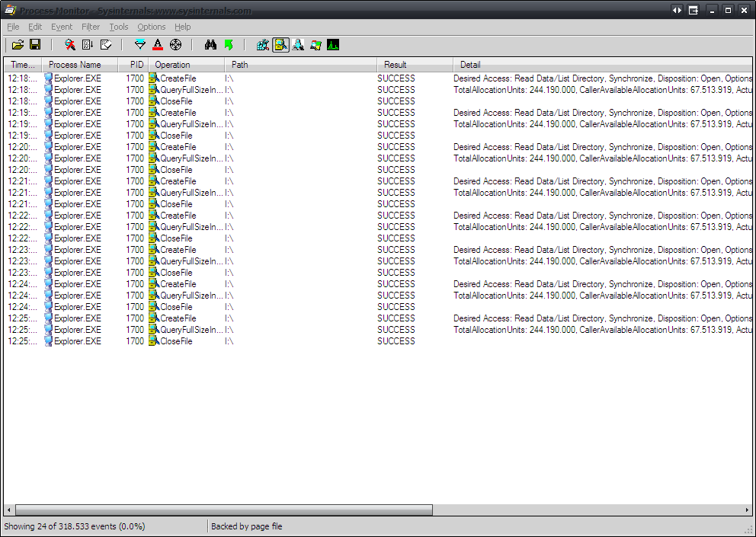The image size is (756, 537).
Task: Click the I:\ path in the 12:21 CreateFile row
Action: click(x=229, y=181)
